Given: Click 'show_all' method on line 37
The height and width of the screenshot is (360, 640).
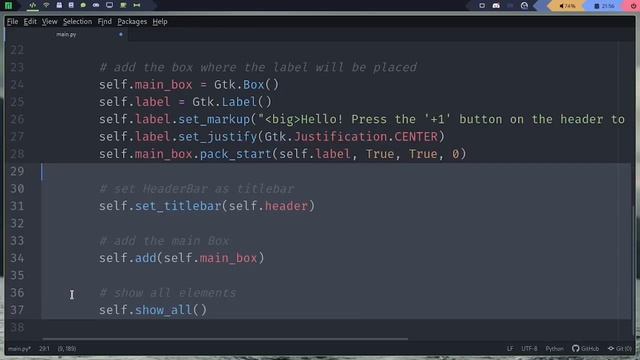Looking at the screenshot, I should pos(163,310).
